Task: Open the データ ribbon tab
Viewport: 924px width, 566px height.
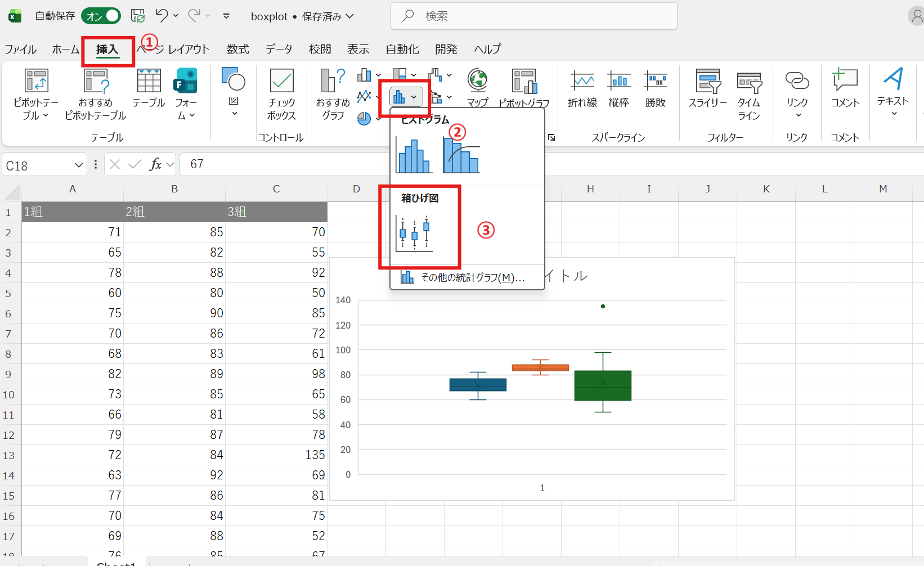Action: tap(279, 50)
